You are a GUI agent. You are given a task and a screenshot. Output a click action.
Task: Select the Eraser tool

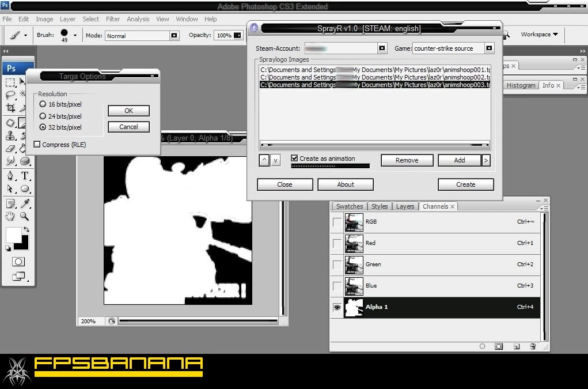pos(10,148)
